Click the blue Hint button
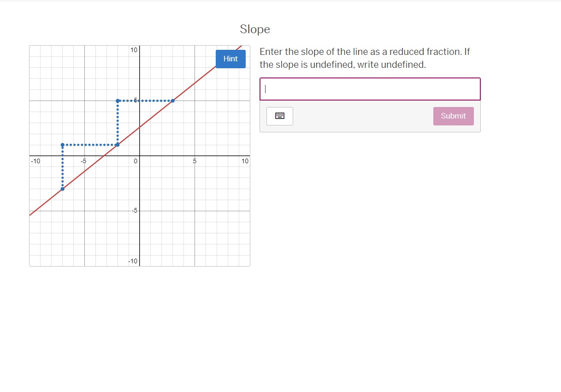The width and height of the screenshot is (561, 392). tap(230, 59)
